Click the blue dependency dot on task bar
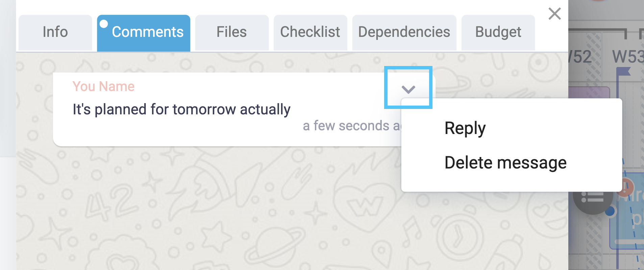 tap(610, 211)
